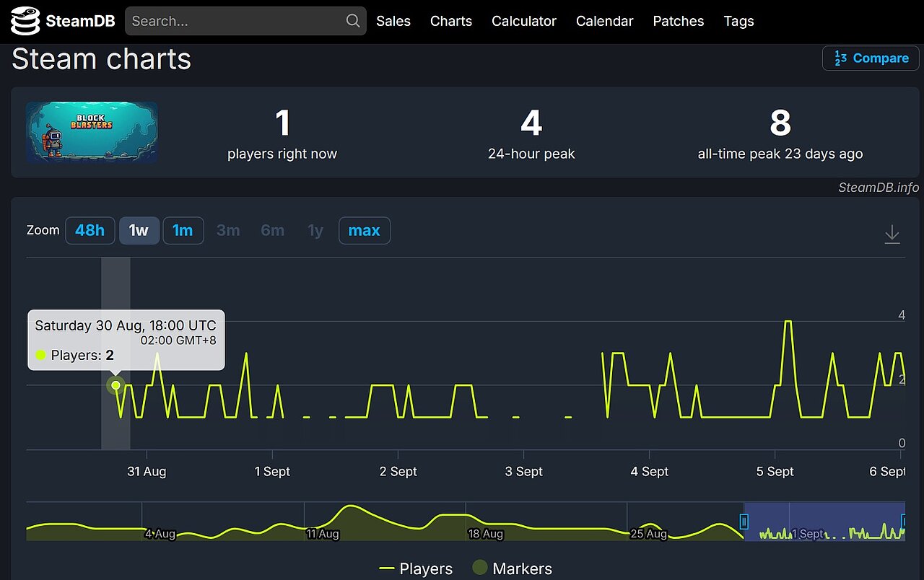Click the Compare button

(x=871, y=58)
